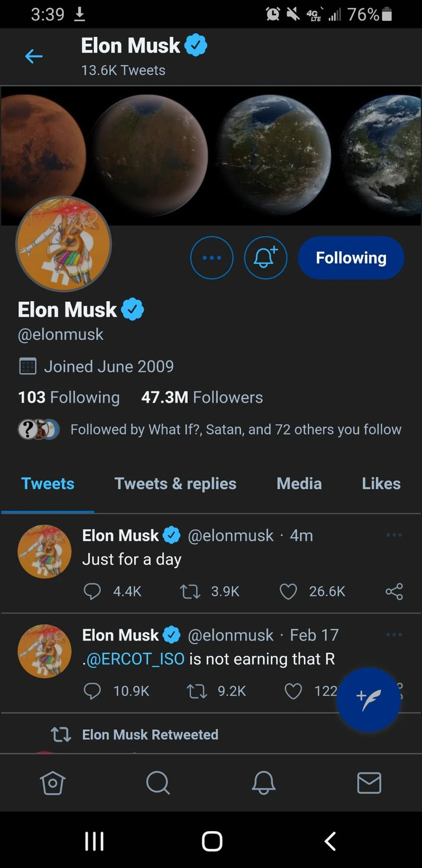Image resolution: width=422 pixels, height=868 pixels.
Task: Share the "Just for a day" tweet
Action: [394, 591]
